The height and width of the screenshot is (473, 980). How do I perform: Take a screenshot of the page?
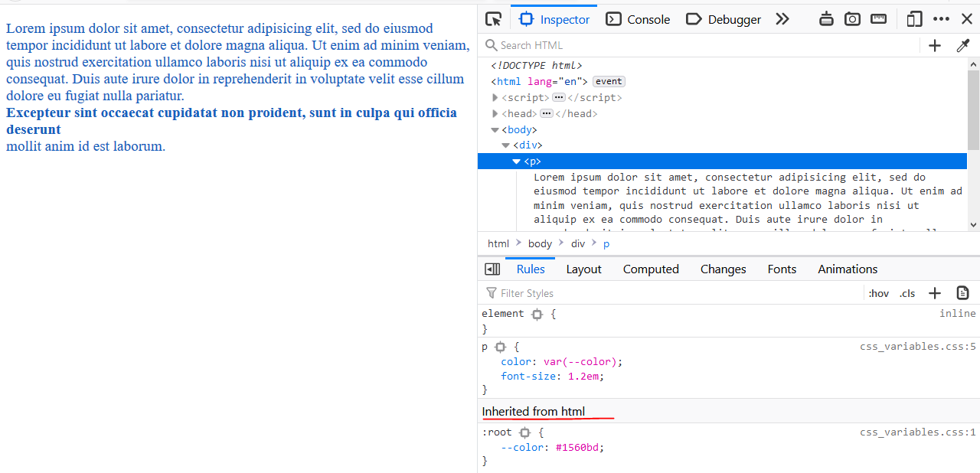tap(852, 18)
